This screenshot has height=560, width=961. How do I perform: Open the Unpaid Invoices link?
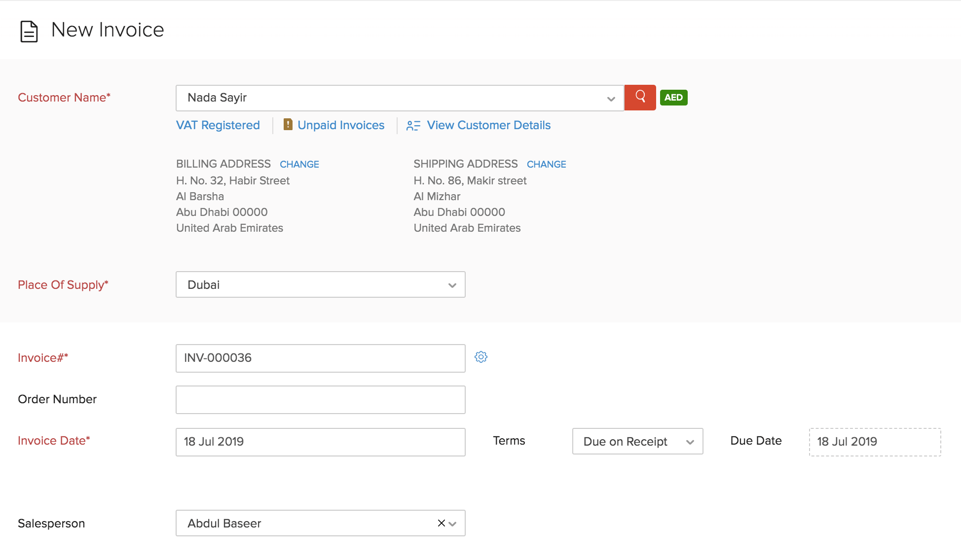pyautogui.click(x=340, y=125)
